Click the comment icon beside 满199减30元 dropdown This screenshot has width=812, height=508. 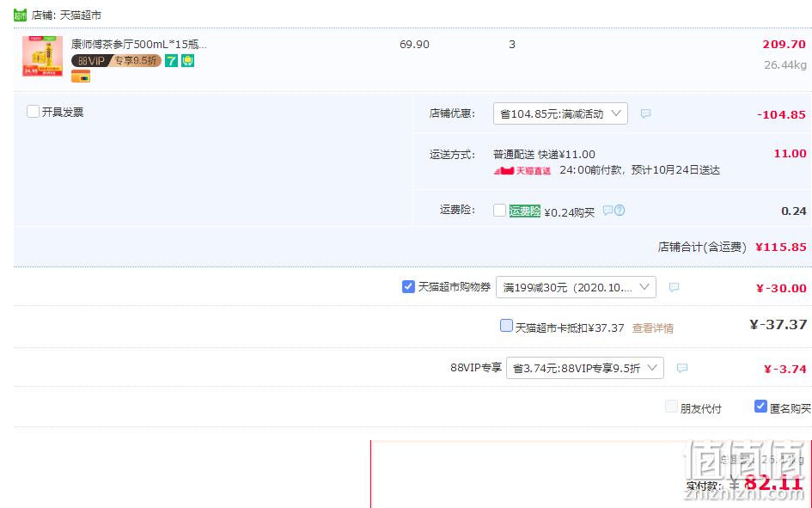click(674, 287)
